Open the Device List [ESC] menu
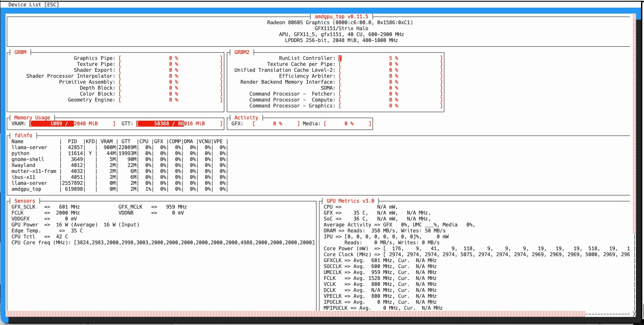Image resolution: width=644 pixels, height=325 pixels. pos(34,5)
